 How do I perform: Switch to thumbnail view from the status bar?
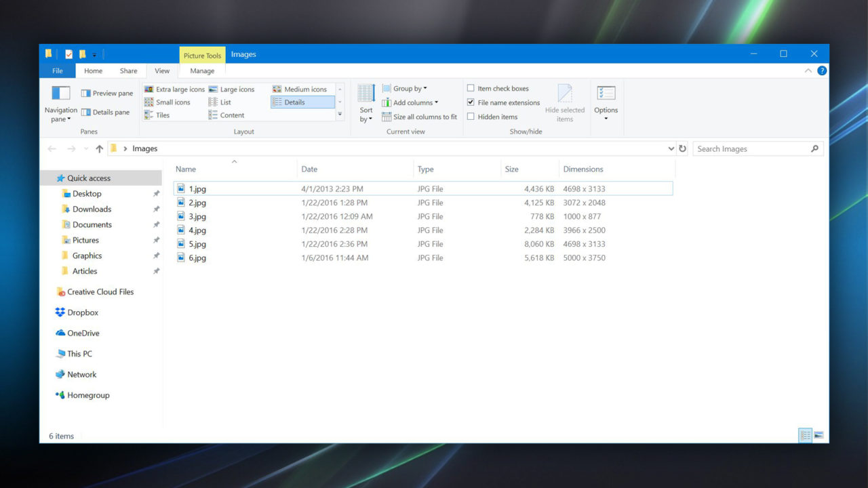point(820,435)
